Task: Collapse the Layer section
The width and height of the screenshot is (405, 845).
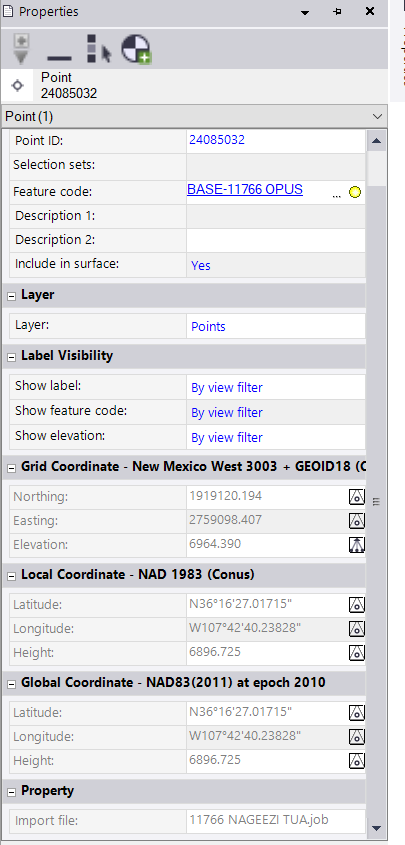Action: (11, 295)
